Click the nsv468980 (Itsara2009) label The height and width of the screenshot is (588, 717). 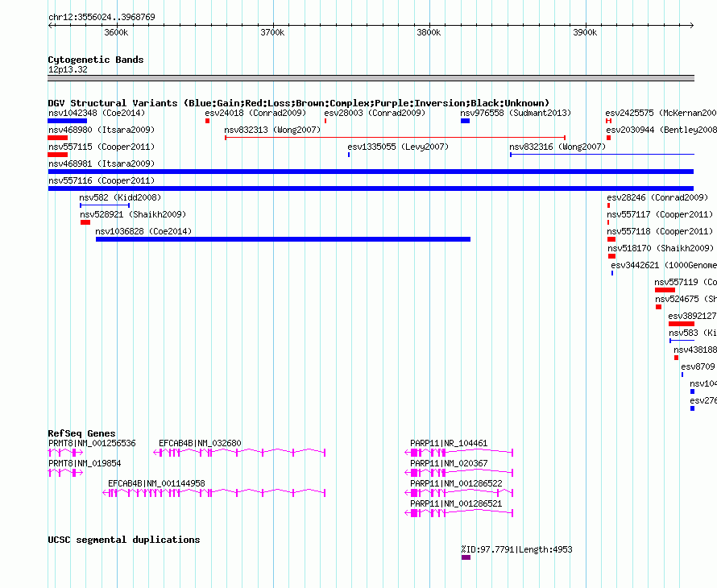click(x=102, y=130)
